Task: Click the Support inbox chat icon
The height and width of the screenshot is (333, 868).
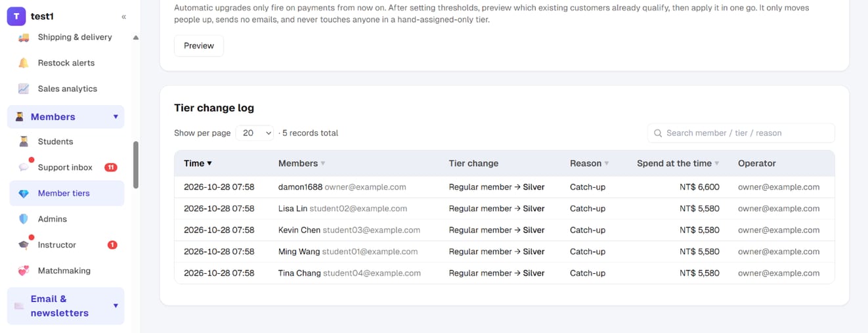Action: [x=24, y=167]
